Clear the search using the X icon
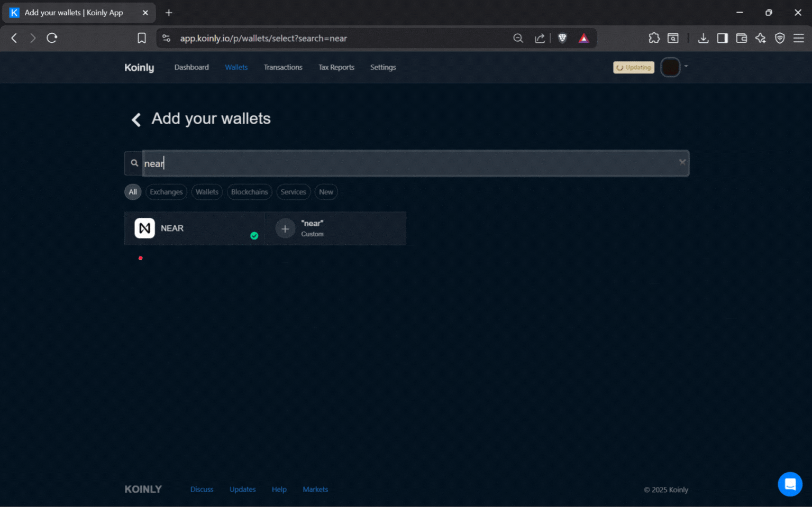Image resolution: width=812 pixels, height=507 pixels. click(x=682, y=162)
